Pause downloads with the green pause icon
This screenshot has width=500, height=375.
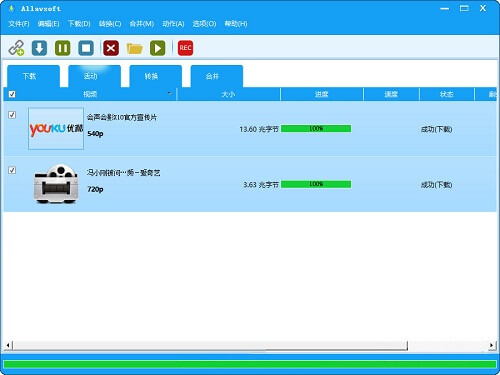click(x=62, y=48)
